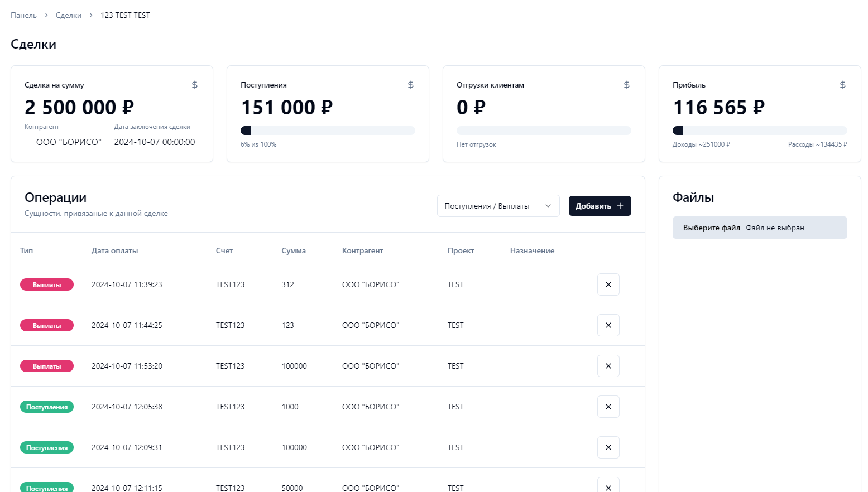Delete the Выплаты row with sum 312
The image size is (868, 492).
tap(608, 284)
